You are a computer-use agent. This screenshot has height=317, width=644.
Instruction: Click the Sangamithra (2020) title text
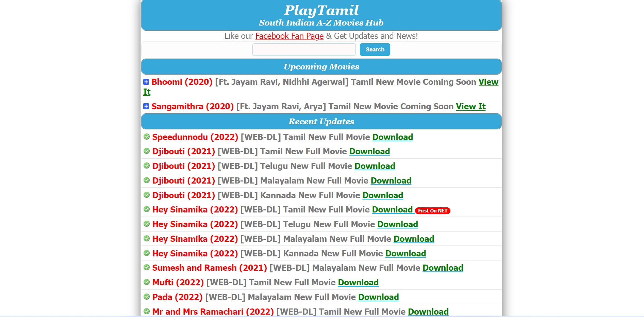coord(193,107)
